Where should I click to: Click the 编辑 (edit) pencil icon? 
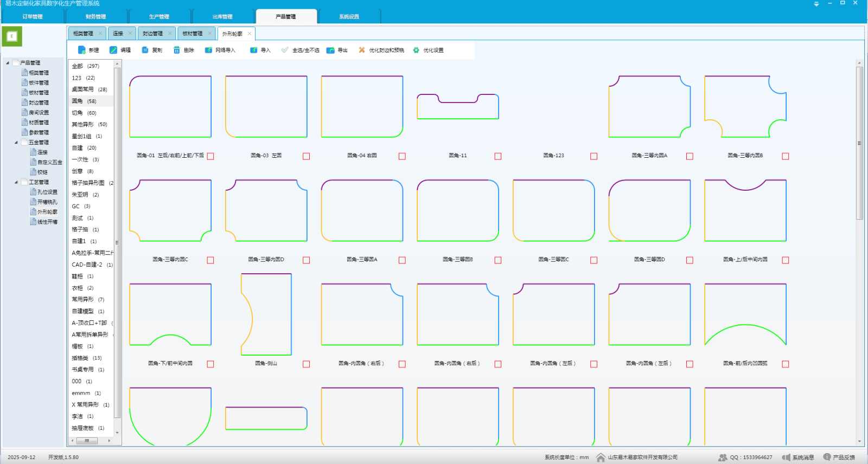coord(113,50)
